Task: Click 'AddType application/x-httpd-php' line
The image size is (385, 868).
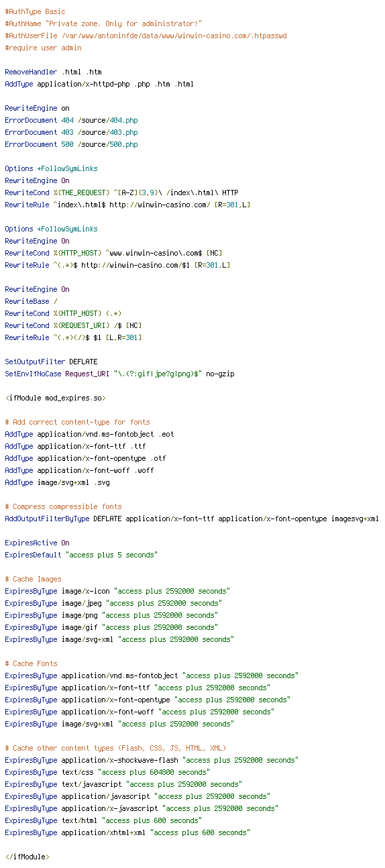Action: [99, 84]
